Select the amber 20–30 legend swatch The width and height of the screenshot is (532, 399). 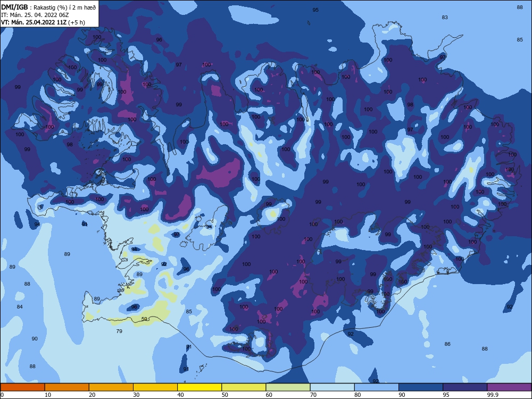click(x=111, y=387)
